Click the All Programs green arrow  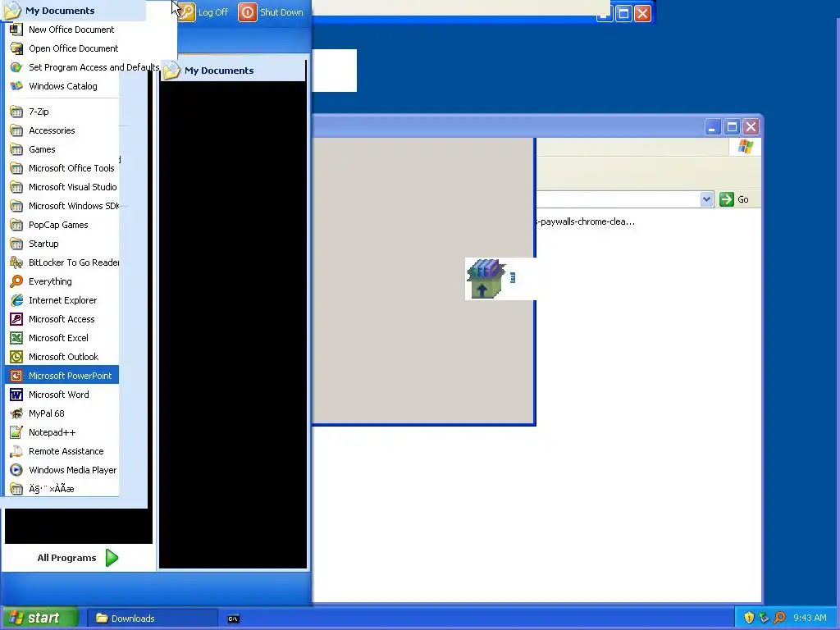click(x=112, y=558)
